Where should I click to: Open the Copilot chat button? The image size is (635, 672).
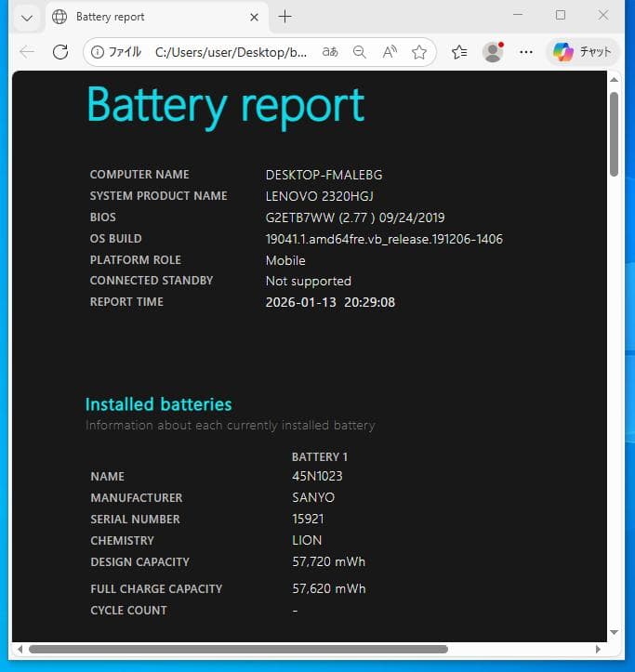[x=582, y=52]
